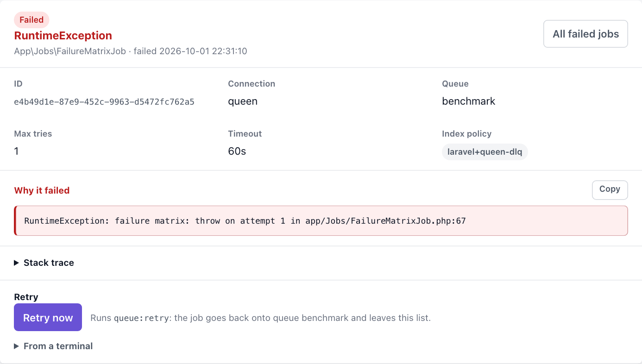Click the Retry section heading
Image resolution: width=642 pixels, height=364 pixels.
(x=26, y=297)
